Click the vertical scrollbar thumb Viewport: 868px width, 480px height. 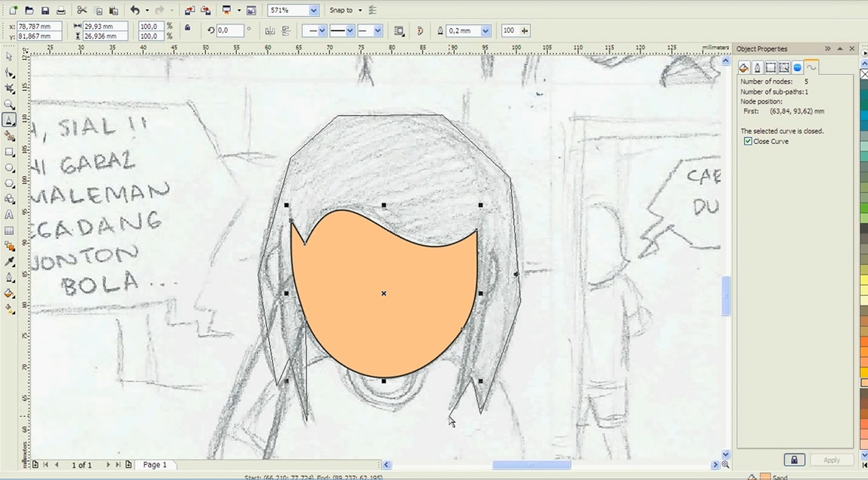726,296
